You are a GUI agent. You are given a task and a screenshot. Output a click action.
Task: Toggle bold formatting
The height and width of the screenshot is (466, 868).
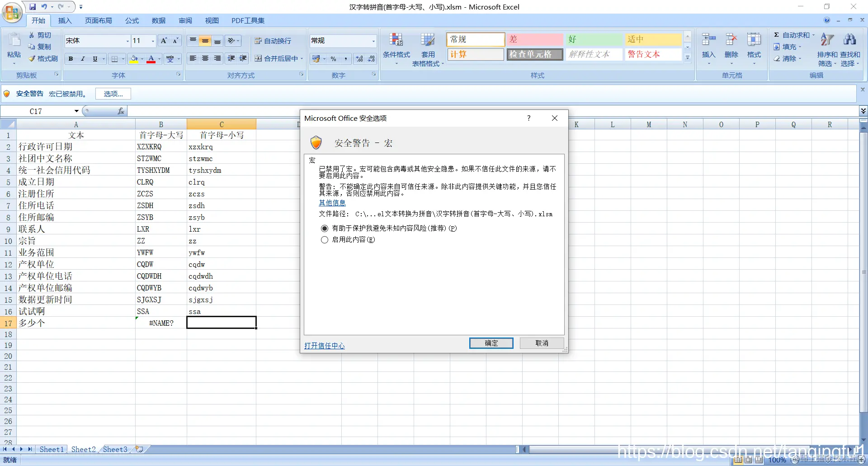(x=71, y=59)
